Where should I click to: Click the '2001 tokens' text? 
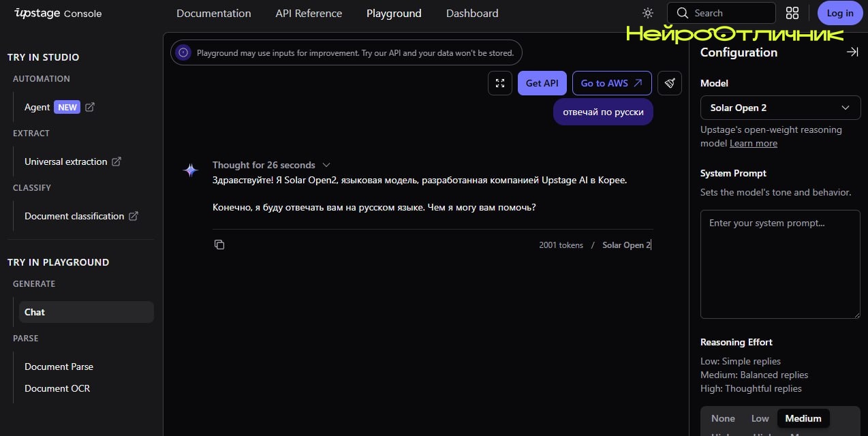tap(561, 245)
